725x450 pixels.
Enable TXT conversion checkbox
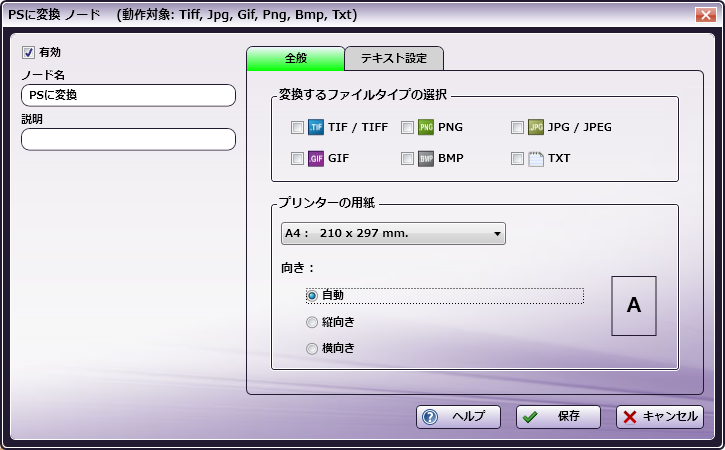click(517, 159)
